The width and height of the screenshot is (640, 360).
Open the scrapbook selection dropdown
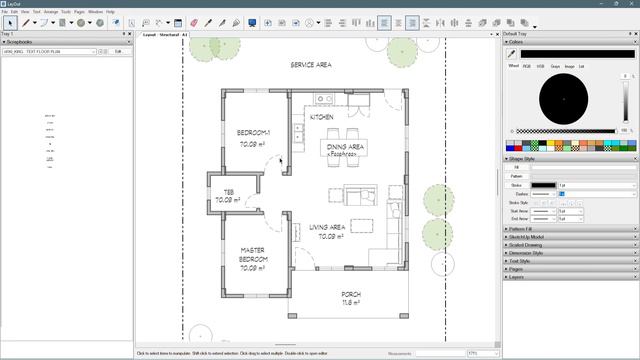tap(49, 52)
